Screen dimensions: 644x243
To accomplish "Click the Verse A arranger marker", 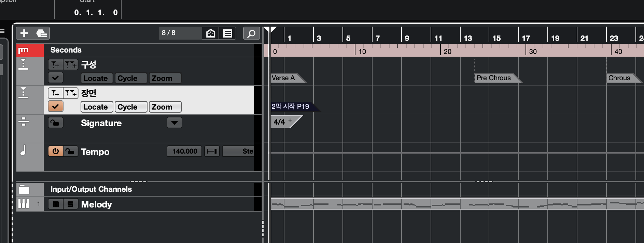I will pyautogui.click(x=288, y=78).
